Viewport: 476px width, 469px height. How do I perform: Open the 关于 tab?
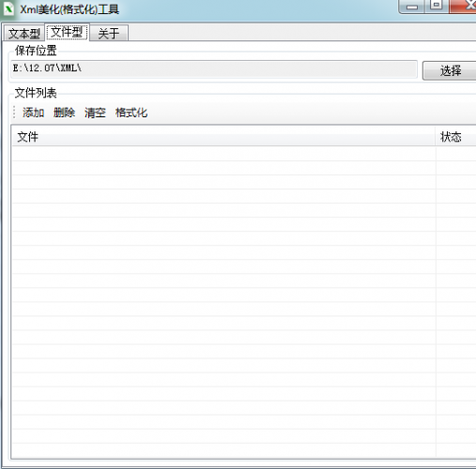click(109, 33)
